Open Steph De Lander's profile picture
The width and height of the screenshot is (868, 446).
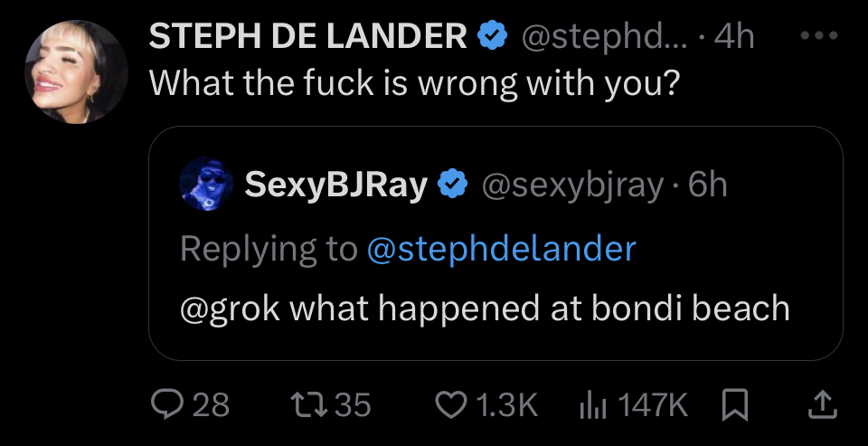tap(76, 71)
